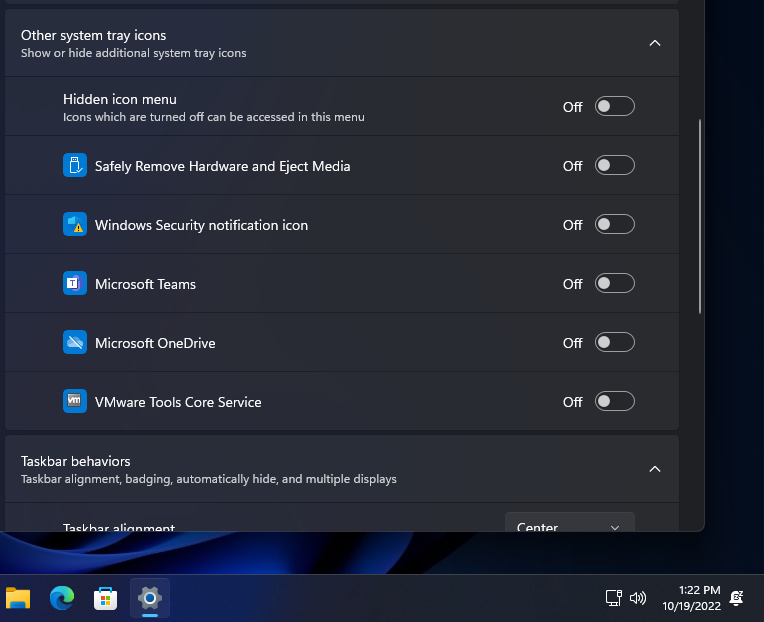The height and width of the screenshot is (622, 764).
Task: Click the Settings gear taskbar icon
Action: [150, 598]
